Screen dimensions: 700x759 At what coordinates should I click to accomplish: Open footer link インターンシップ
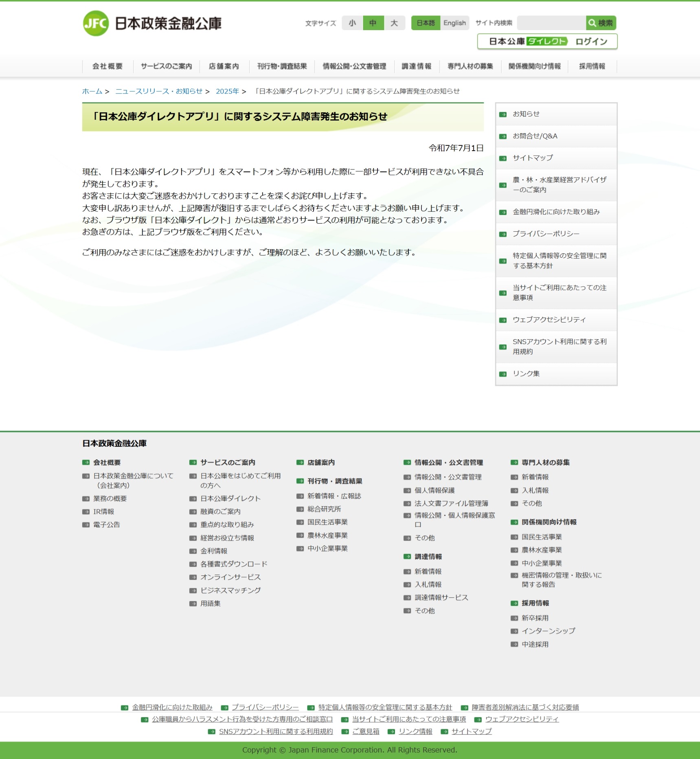(x=549, y=631)
